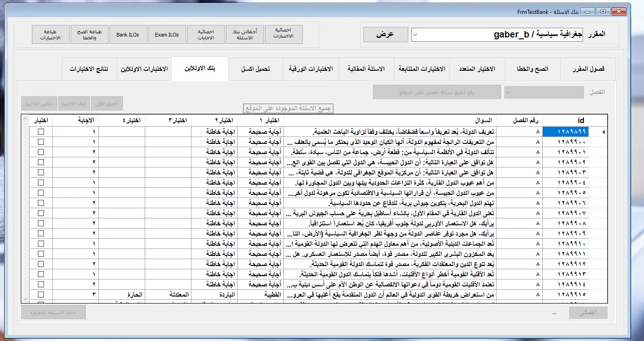Image resolution: width=644 pixels, height=341 pixels.
Task: Switch to الاختبارات الورقية tab
Action: pyautogui.click(x=311, y=69)
